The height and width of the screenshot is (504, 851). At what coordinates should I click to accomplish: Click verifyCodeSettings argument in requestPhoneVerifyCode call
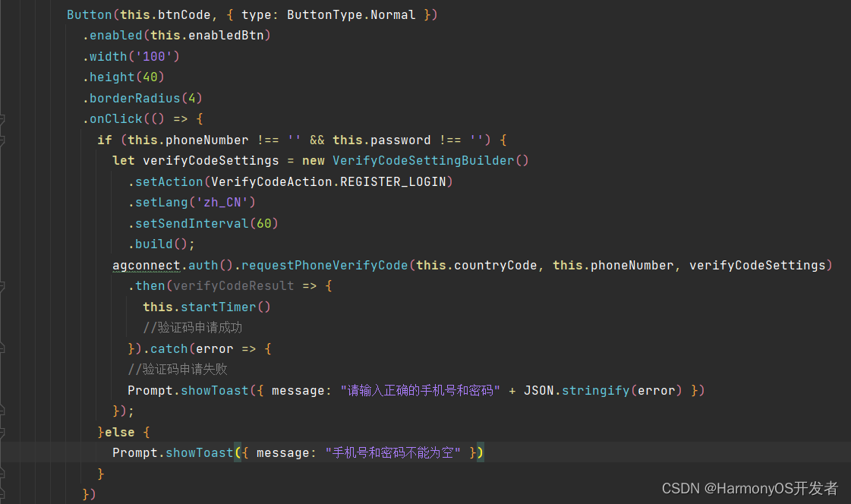[757, 266]
